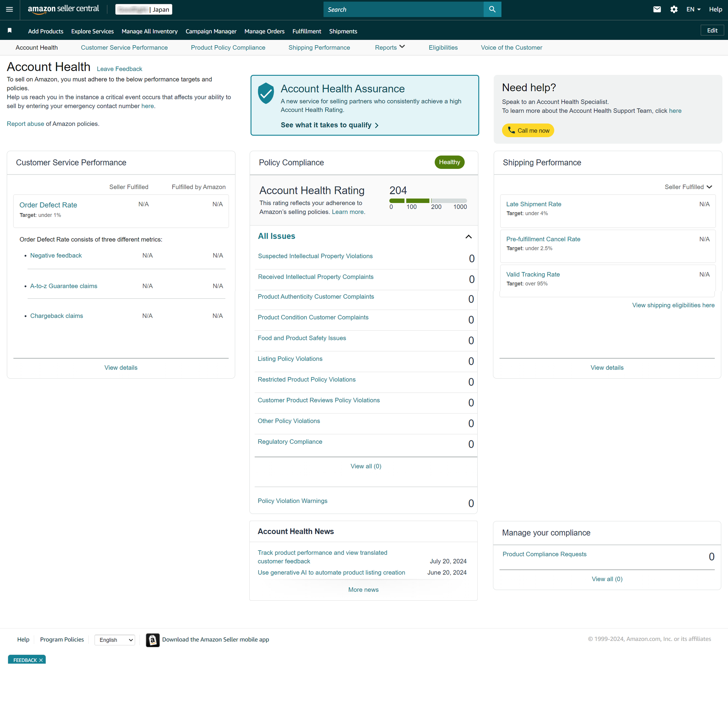Switch to Customer Service Performance tab
Viewport: 728px width, 728px height.
point(124,47)
